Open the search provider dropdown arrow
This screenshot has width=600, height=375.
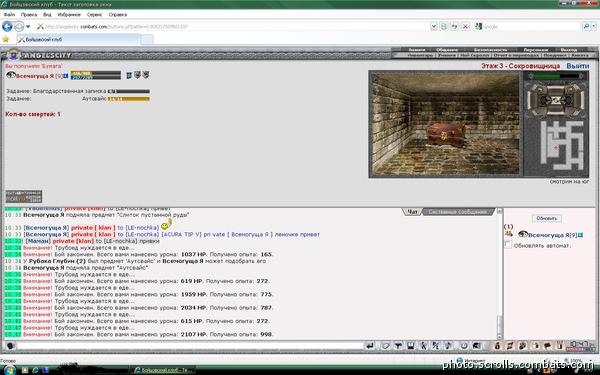pyautogui.click(x=594, y=26)
